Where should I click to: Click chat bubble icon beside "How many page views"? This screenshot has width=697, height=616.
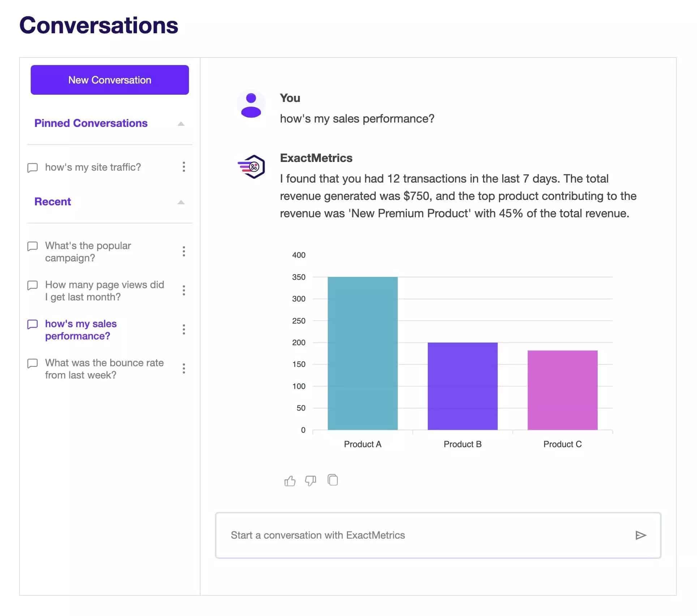click(x=33, y=285)
